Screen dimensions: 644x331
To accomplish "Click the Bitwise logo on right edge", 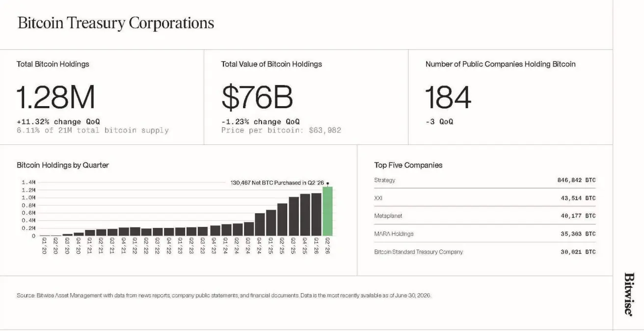I will [629, 294].
